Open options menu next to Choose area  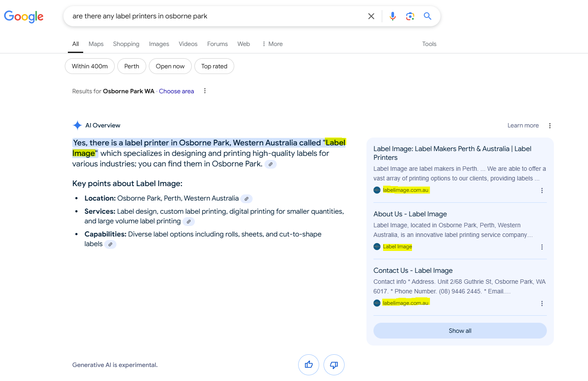[204, 91]
